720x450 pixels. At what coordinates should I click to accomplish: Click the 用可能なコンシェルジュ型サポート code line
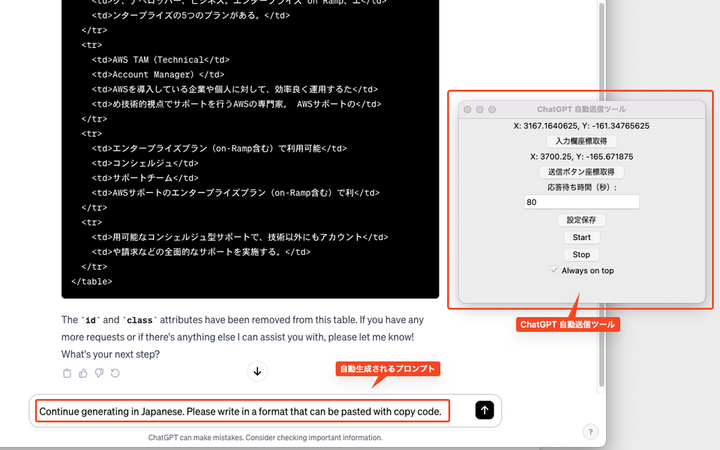pyautogui.click(x=240, y=237)
